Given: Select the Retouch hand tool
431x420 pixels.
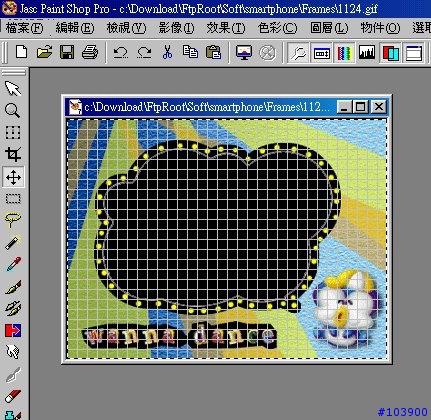Looking at the screenshot, I should [13, 352].
